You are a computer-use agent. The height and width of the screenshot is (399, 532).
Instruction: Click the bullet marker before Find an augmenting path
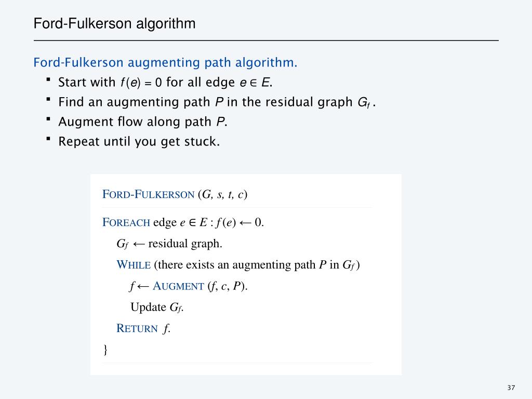click(x=48, y=99)
